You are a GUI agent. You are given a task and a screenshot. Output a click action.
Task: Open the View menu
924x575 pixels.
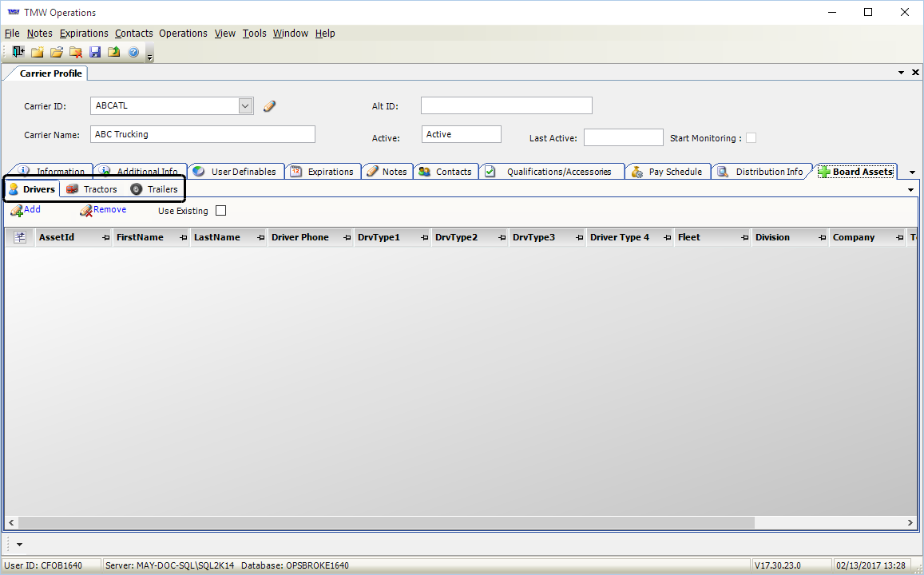(225, 34)
